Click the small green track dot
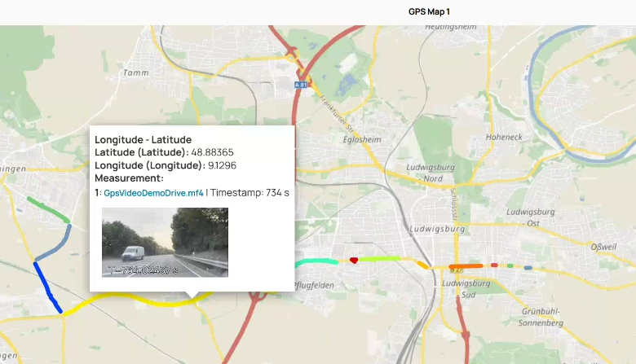The width and height of the screenshot is (636, 364). tap(510, 266)
